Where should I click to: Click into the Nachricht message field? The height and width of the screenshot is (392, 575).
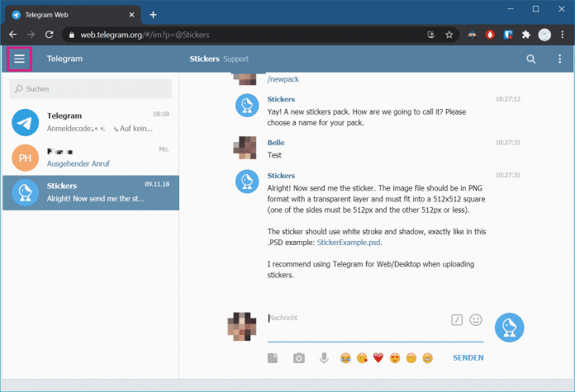pos(355,319)
